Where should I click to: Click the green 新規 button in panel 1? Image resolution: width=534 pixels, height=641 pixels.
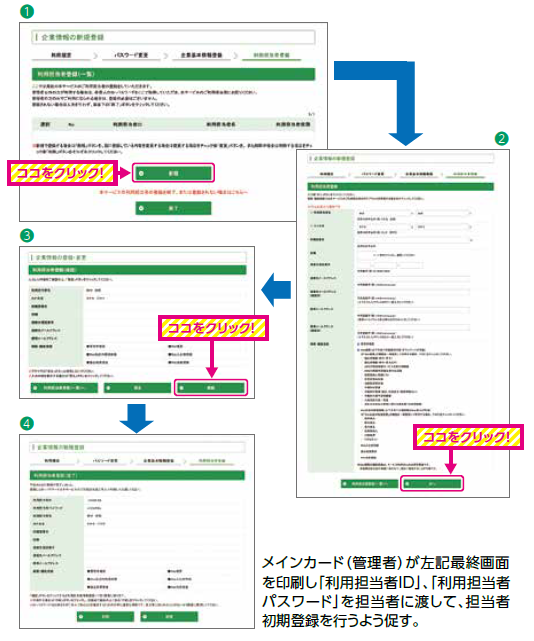coord(173,173)
